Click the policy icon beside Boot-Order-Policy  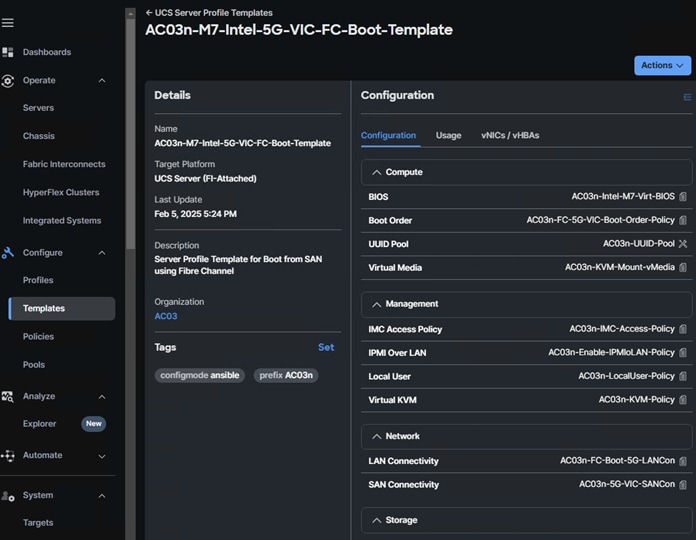[683, 220]
